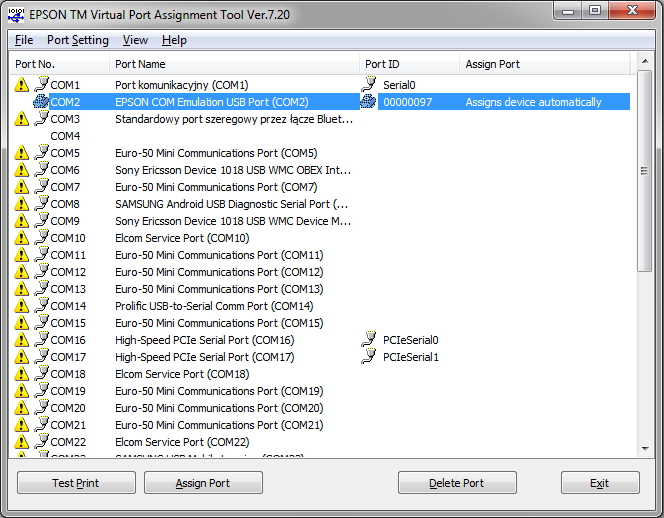
Task: Click the Assign Port button
Action: (203, 483)
